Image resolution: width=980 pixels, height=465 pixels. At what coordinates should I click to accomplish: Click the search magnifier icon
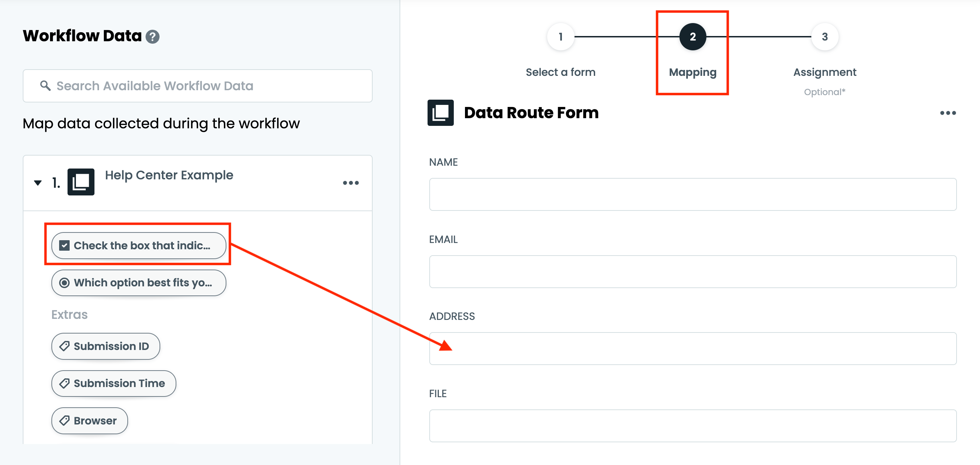tap(45, 86)
